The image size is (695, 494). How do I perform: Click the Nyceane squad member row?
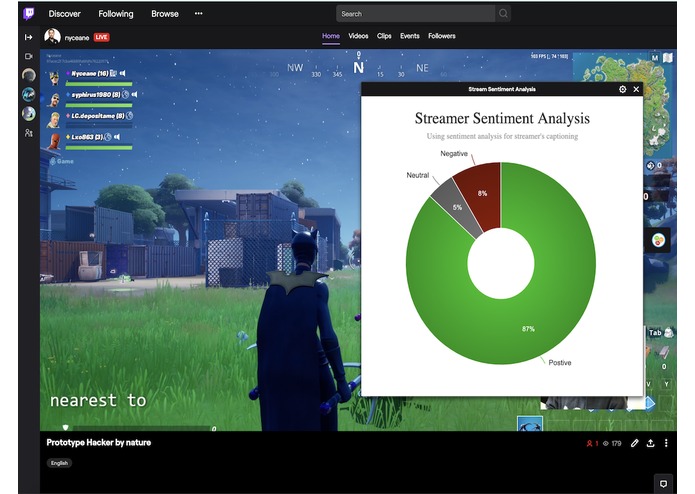pos(93,77)
